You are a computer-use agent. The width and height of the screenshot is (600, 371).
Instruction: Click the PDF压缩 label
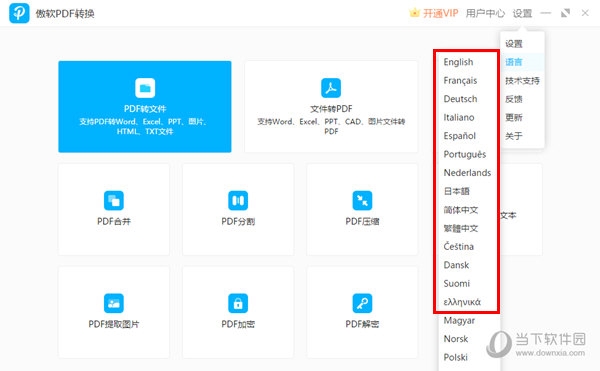click(x=362, y=221)
